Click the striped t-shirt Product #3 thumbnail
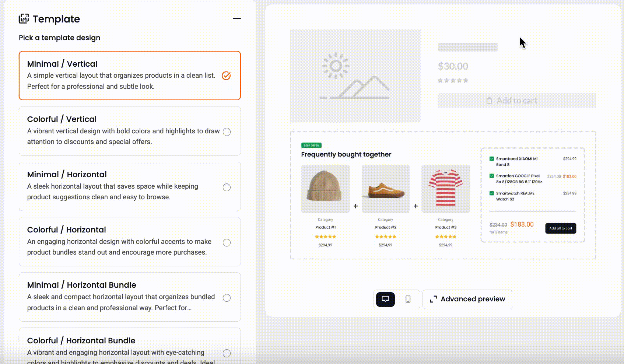Viewport: 624px width, 364px height. point(446,189)
